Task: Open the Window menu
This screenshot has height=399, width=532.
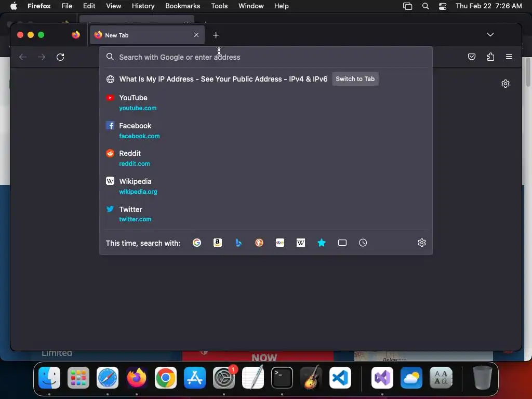Action: coord(251,6)
